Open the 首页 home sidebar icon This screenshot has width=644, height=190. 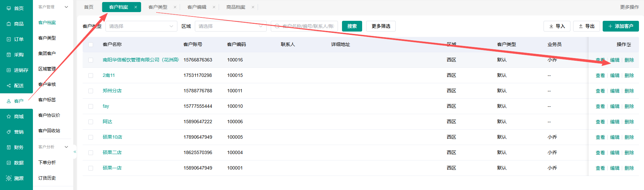tap(9, 8)
